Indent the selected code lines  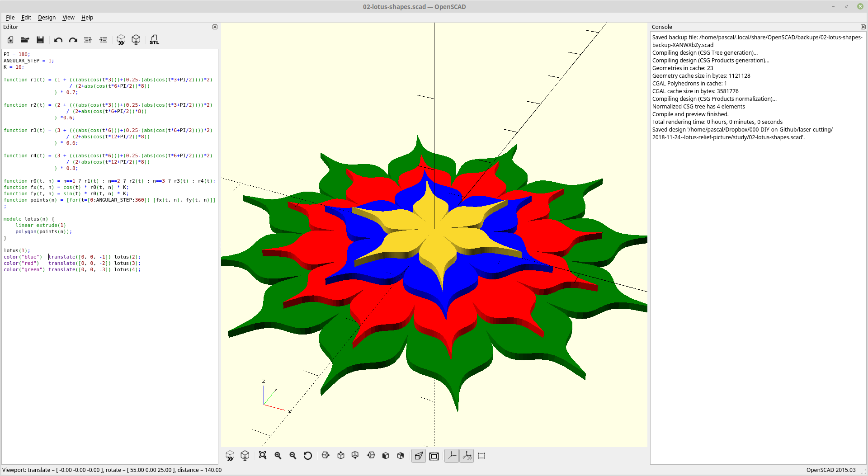[103, 40]
